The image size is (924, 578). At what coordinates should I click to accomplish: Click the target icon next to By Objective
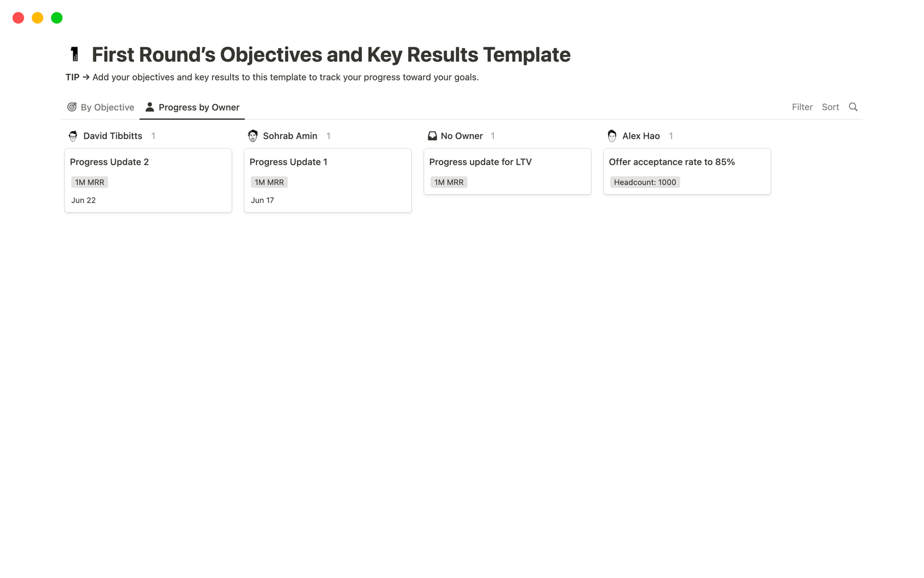[72, 107]
